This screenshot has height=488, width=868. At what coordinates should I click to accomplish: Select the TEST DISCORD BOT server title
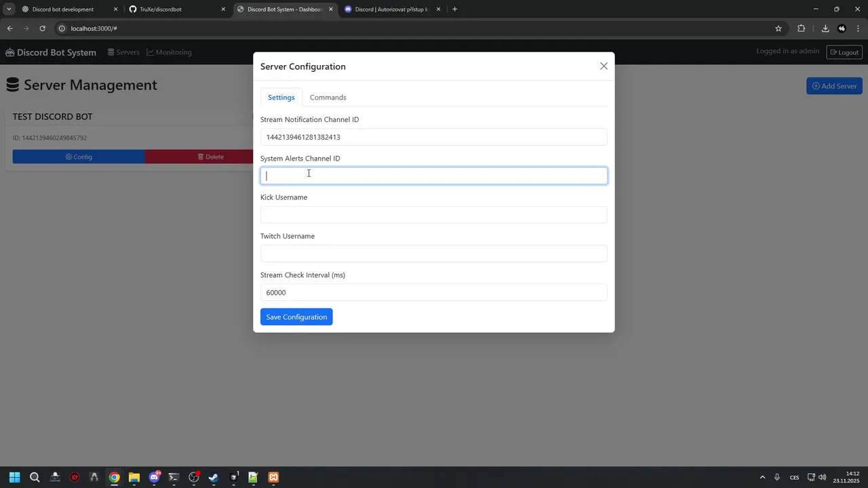click(52, 117)
